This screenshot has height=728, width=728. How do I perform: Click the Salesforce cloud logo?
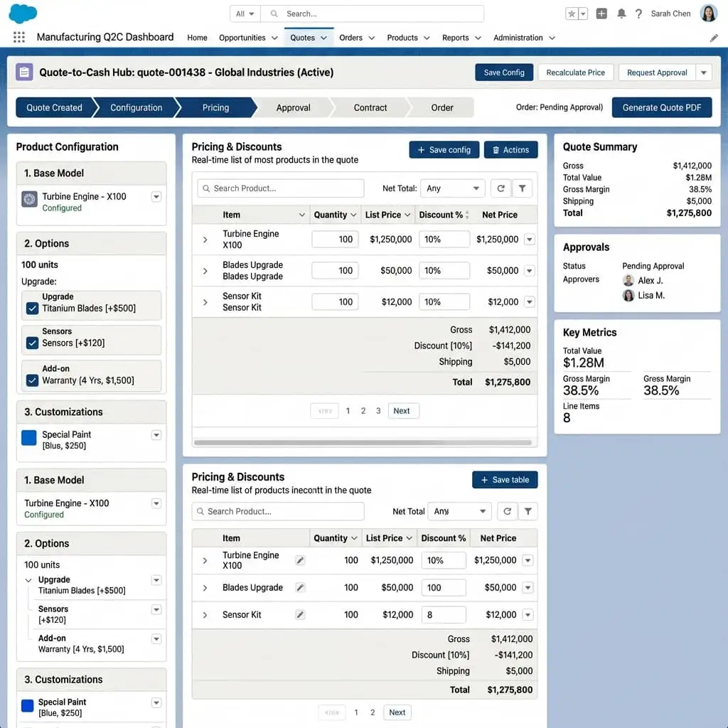(x=23, y=13)
